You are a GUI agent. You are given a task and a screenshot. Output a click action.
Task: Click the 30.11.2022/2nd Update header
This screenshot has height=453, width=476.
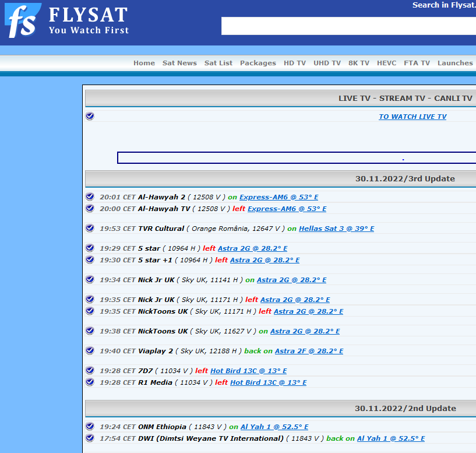pos(406,408)
